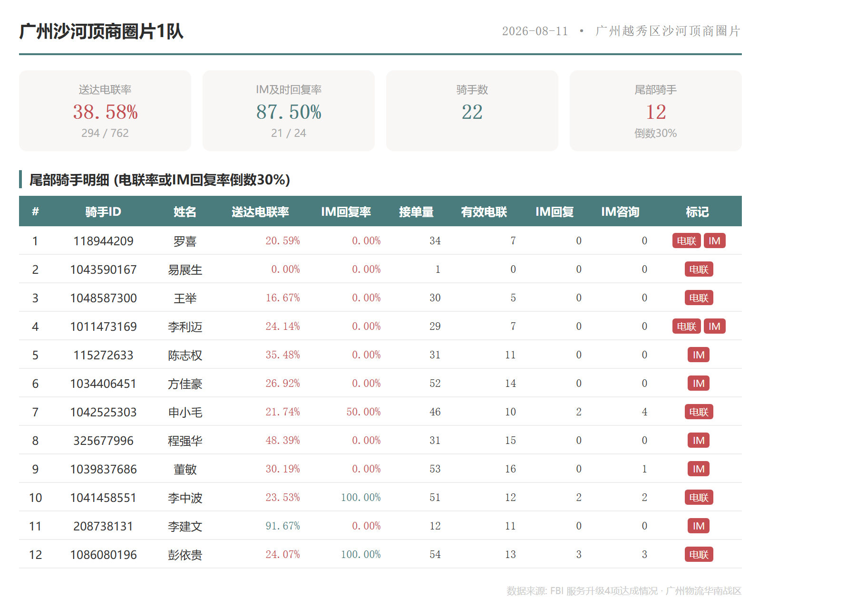Click the 尾部骑手 summary card showing 12
The width and height of the screenshot is (856, 616).
pos(656,111)
